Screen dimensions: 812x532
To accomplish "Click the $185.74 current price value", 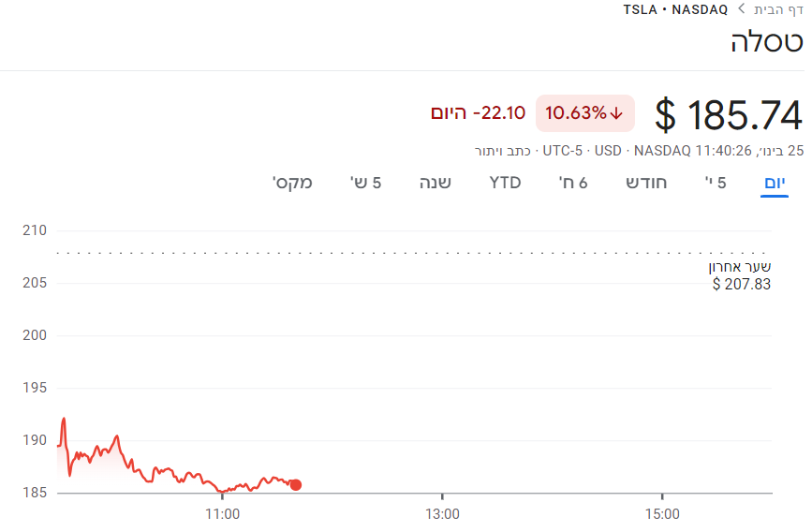I will tap(729, 115).
